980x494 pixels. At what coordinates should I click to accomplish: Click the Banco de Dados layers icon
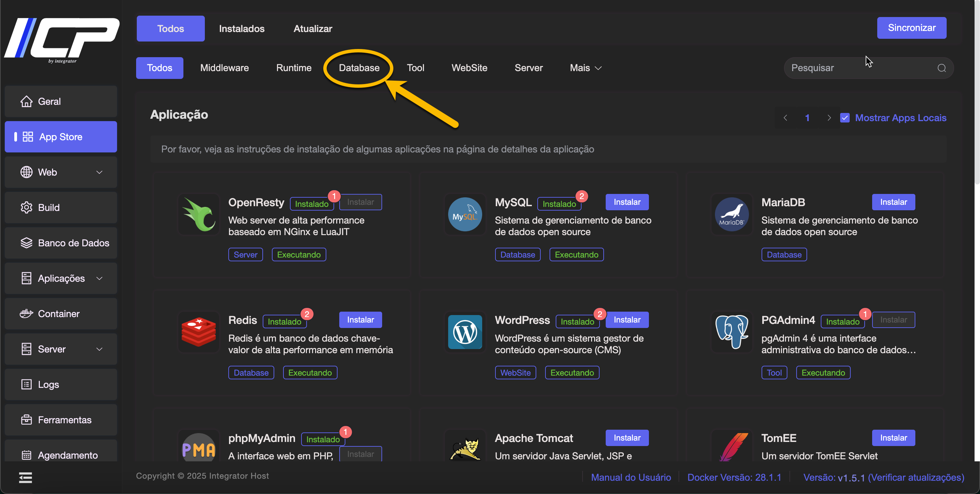(x=26, y=243)
